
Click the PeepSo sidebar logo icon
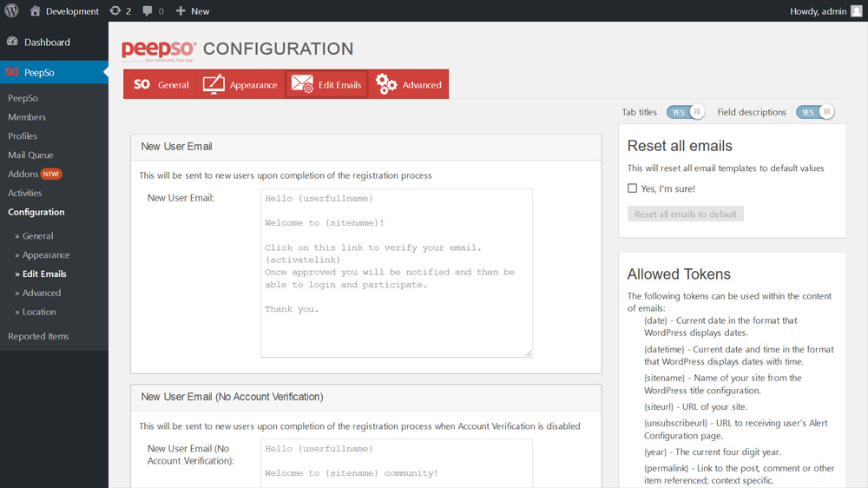[11, 72]
